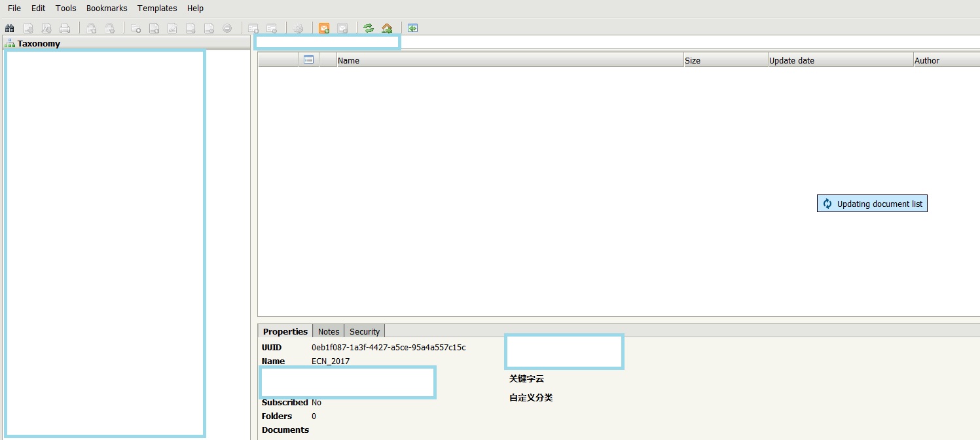
Task: Click the binoculars Find icon
Action: (x=10, y=28)
